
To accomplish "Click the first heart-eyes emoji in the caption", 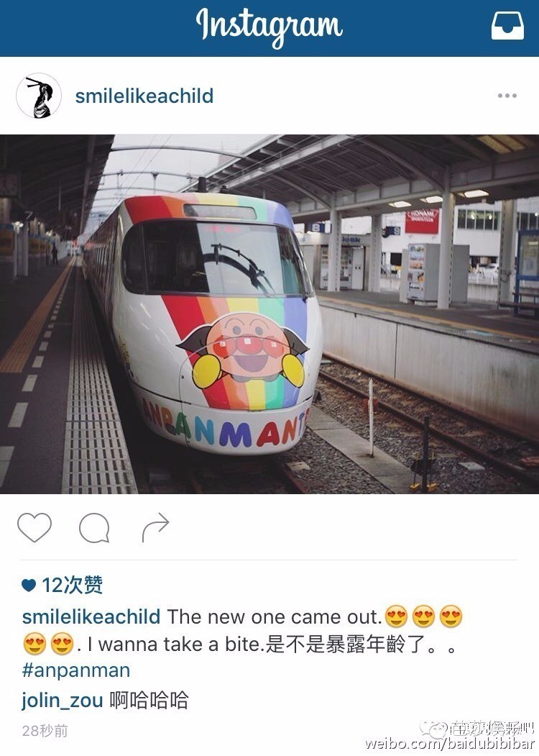I will click(396, 616).
